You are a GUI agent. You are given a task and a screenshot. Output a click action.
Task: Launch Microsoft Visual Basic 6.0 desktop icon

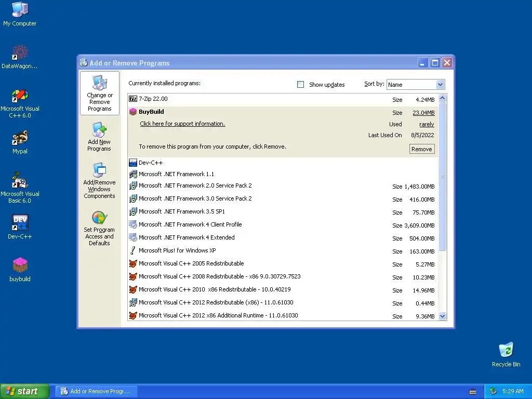(20, 187)
